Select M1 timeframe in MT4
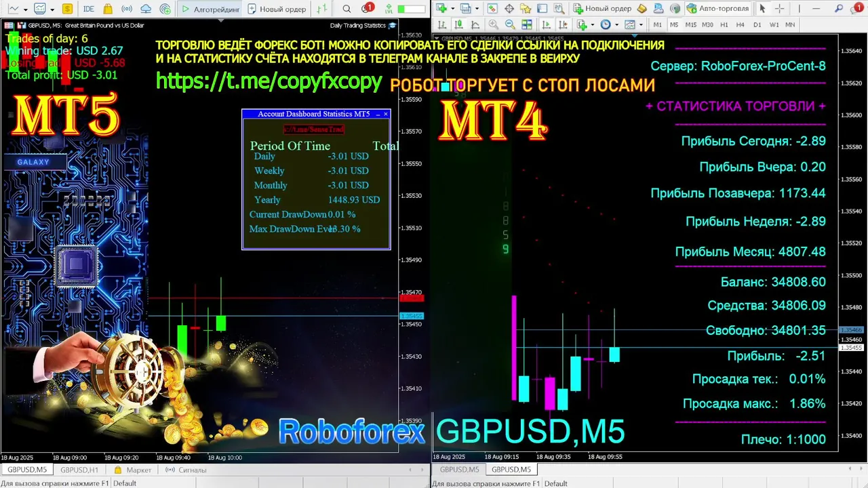Image resolution: width=868 pixels, height=488 pixels. pos(657,24)
